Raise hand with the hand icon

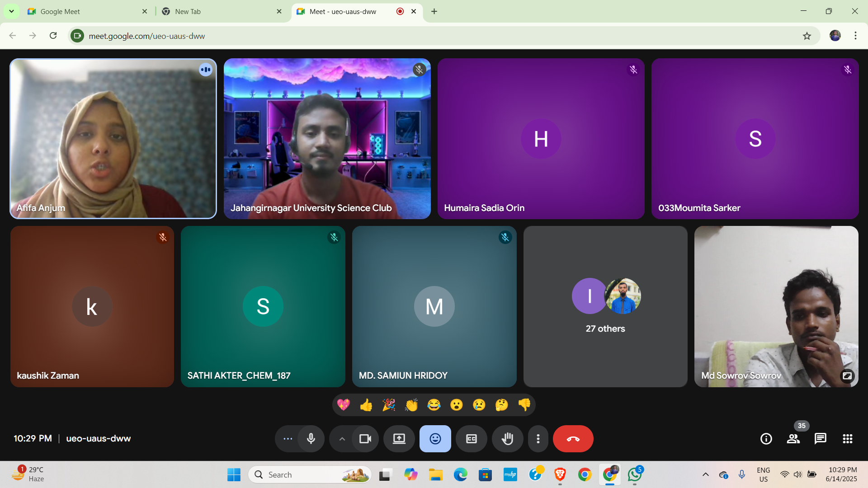(x=507, y=439)
